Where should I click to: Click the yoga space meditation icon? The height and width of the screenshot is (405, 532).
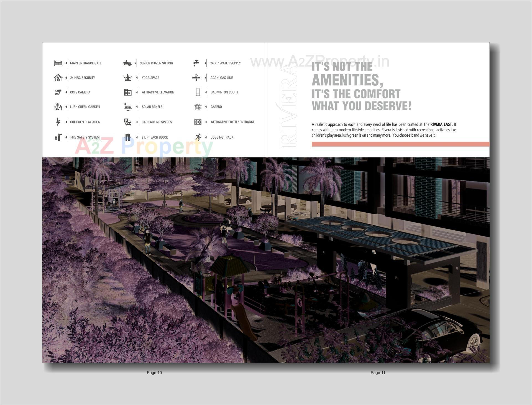pos(127,78)
